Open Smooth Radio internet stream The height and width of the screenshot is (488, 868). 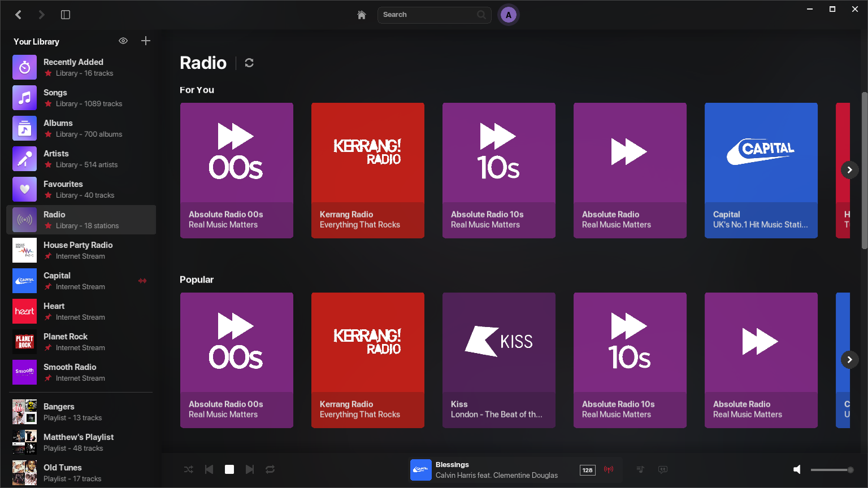pyautogui.click(x=81, y=372)
